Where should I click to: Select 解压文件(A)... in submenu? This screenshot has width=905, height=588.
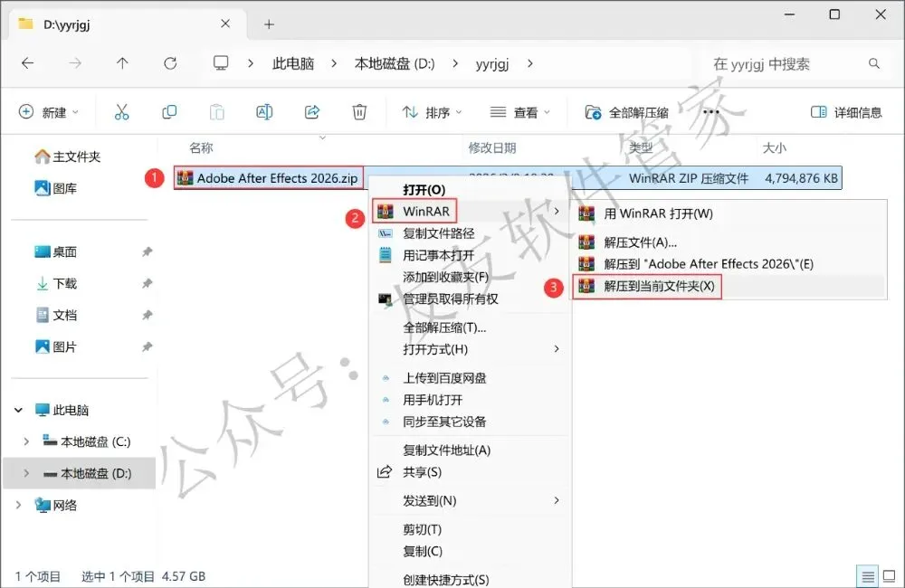[x=640, y=242]
